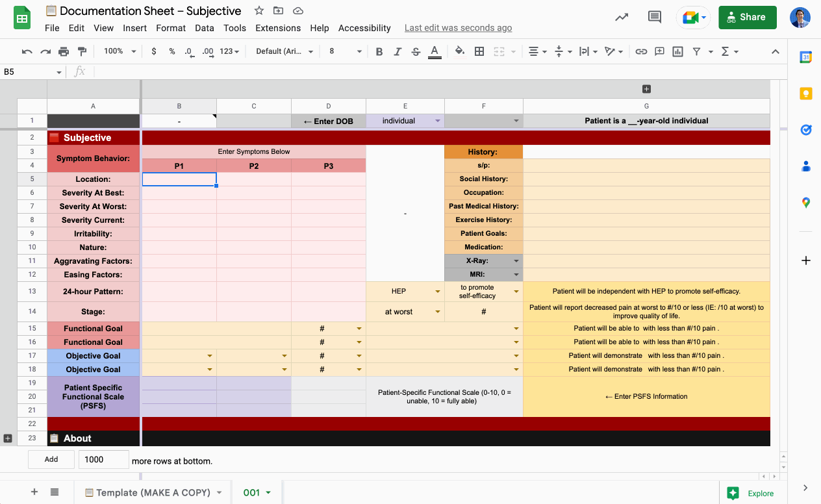The width and height of the screenshot is (821, 504).
Task: Insert a chart
Action: pos(677,51)
